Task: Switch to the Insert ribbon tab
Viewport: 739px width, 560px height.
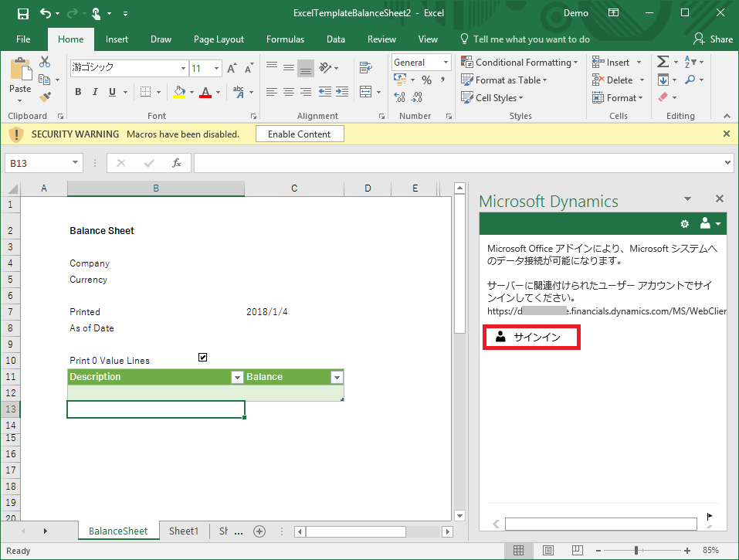Action: pyautogui.click(x=117, y=39)
